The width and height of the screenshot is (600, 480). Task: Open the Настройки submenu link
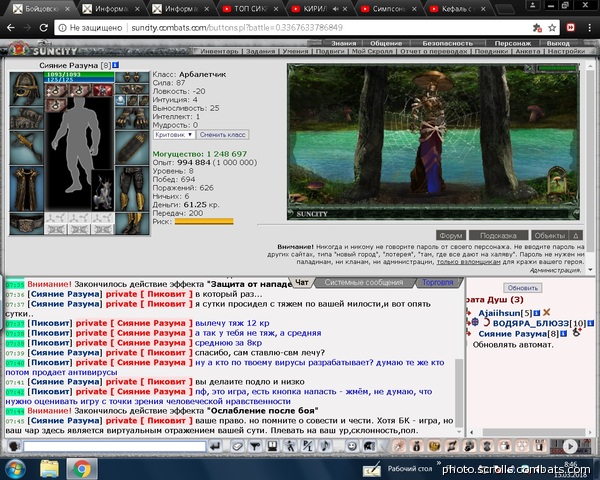[566, 51]
